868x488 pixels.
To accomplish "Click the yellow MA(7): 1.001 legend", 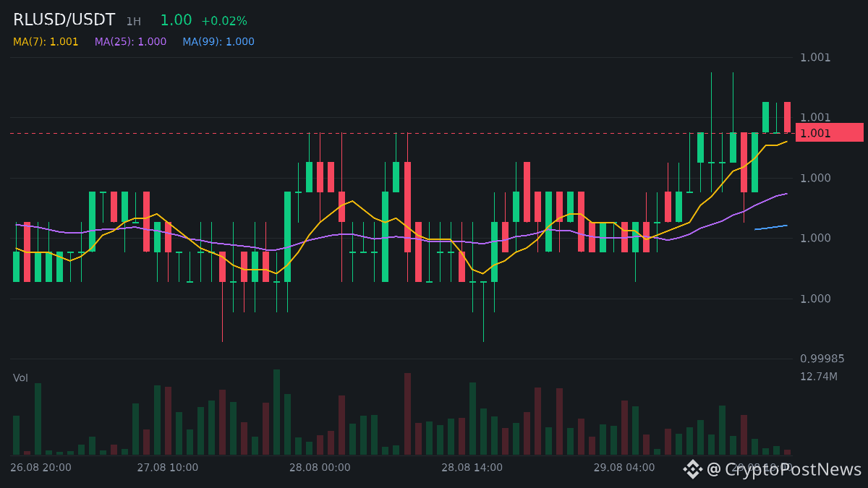I will pos(46,42).
